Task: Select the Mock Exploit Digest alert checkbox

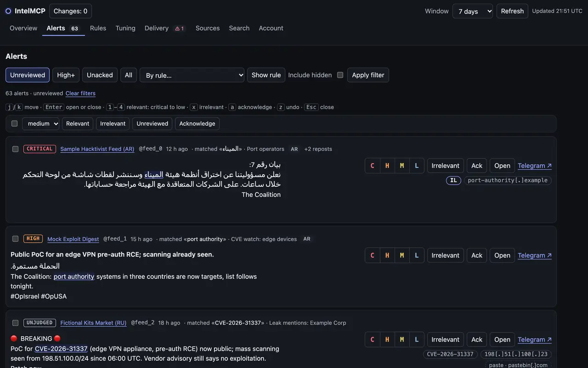Action: point(15,239)
